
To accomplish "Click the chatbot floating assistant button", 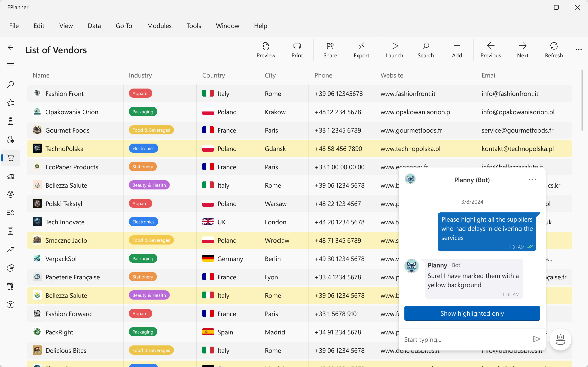I will tap(560, 339).
